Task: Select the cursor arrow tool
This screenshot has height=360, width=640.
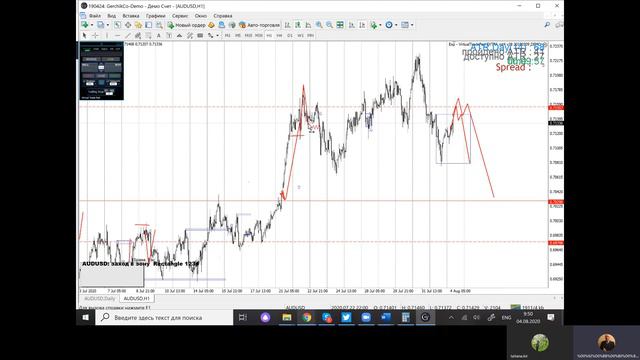Action: [84, 36]
